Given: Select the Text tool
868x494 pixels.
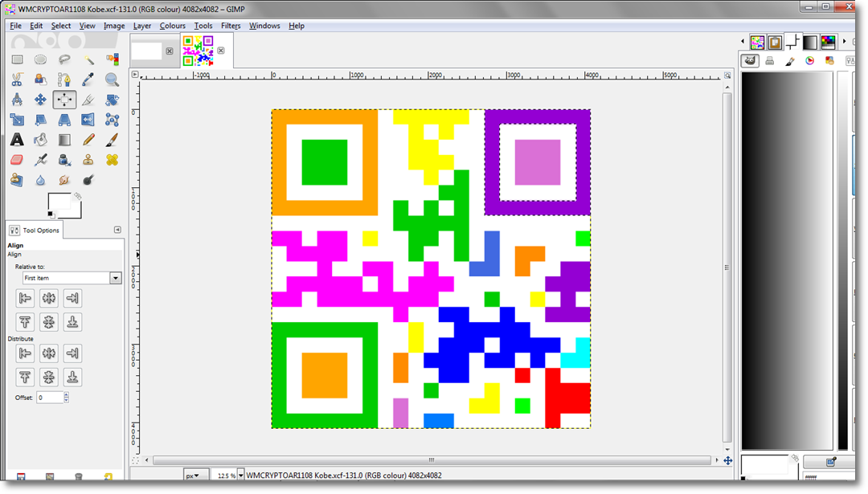Looking at the screenshot, I should pos(17,140).
